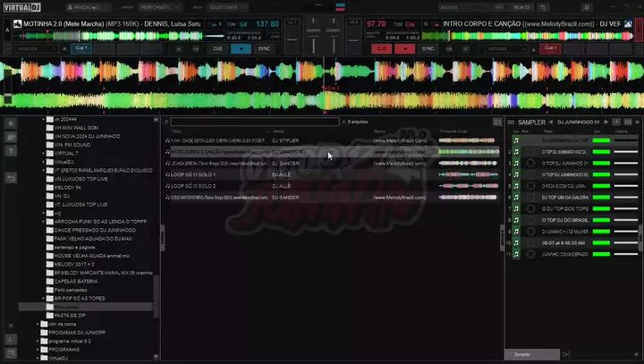Click deck B loop icon right of SYNC
Viewport: 644px width, 364px height.
pos(448,49)
